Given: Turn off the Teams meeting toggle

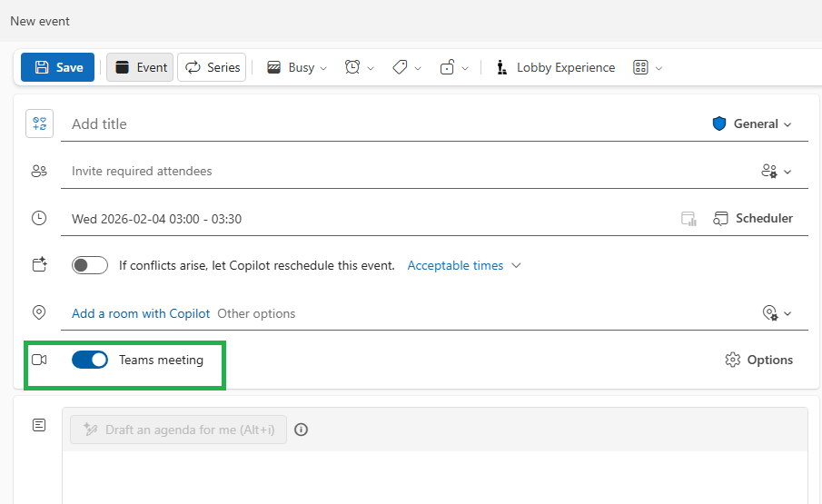Looking at the screenshot, I should [x=90, y=360].
